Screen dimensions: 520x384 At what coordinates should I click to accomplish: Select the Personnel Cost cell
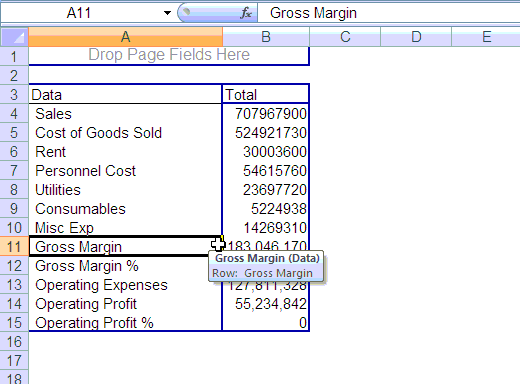(x=125, y=170)
